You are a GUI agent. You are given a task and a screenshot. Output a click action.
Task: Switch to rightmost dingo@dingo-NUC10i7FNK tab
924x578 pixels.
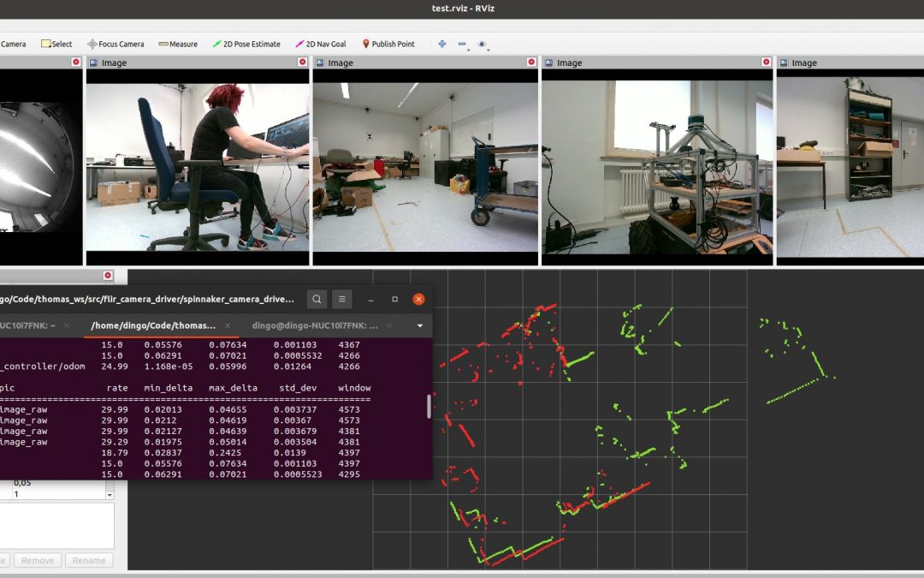315,325
